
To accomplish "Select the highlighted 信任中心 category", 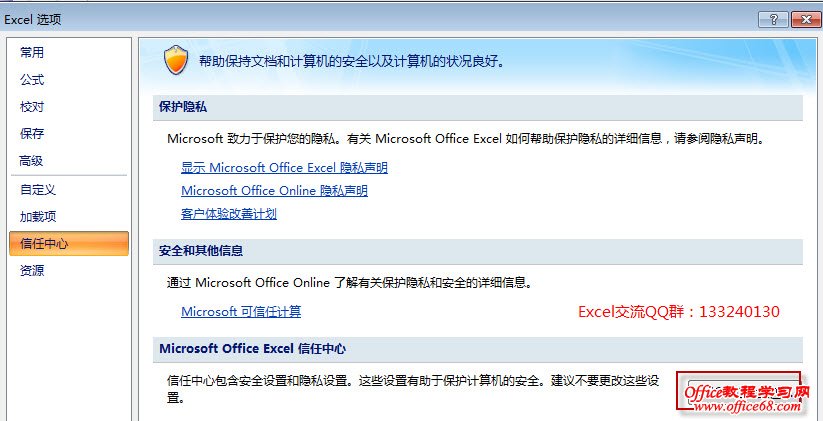I will (45, 243).
